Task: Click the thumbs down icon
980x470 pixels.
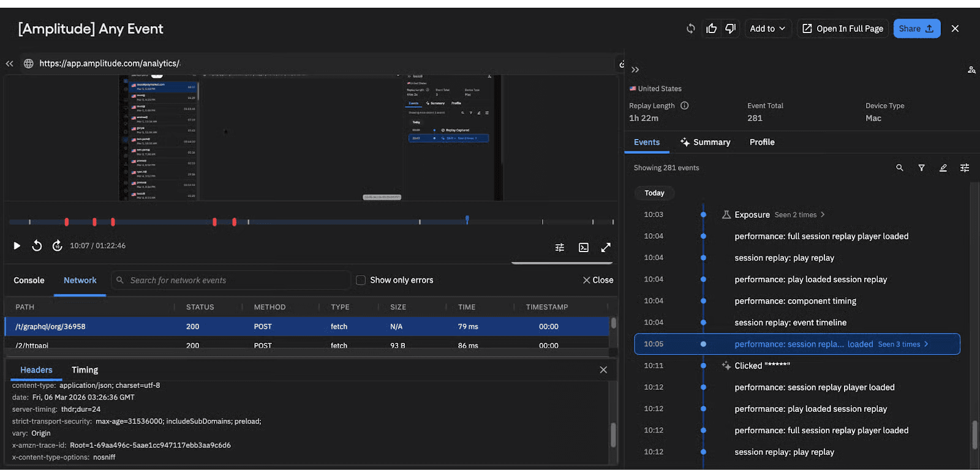Action: tap(730, 29)
